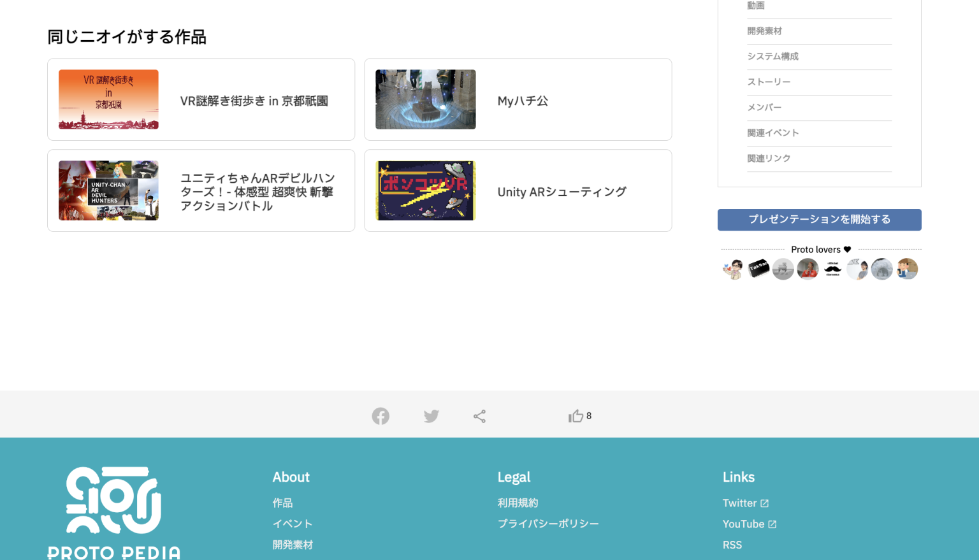
Task: Open Unity ARシューティング via its thumbnail
Action: pyautogui.click(x=425, y=190)
